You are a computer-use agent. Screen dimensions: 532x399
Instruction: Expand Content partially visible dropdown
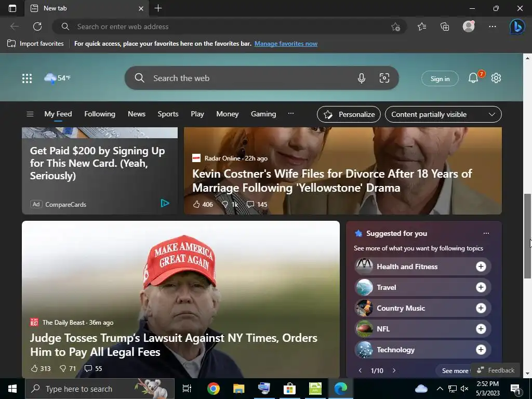point(443,114)
